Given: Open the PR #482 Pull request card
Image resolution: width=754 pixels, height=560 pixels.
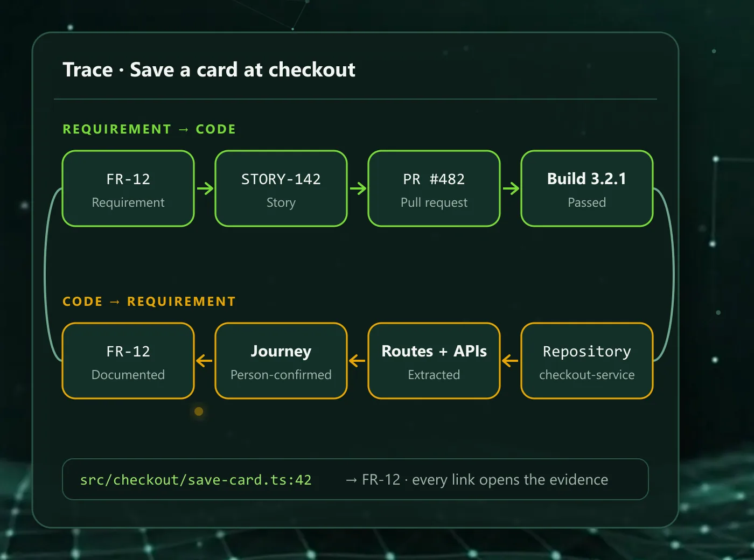Looking at the screenshot, I should point(434,188).
